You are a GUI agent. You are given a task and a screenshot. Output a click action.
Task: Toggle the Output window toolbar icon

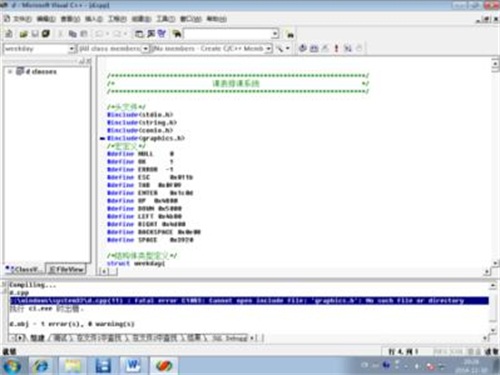point(151,34)
